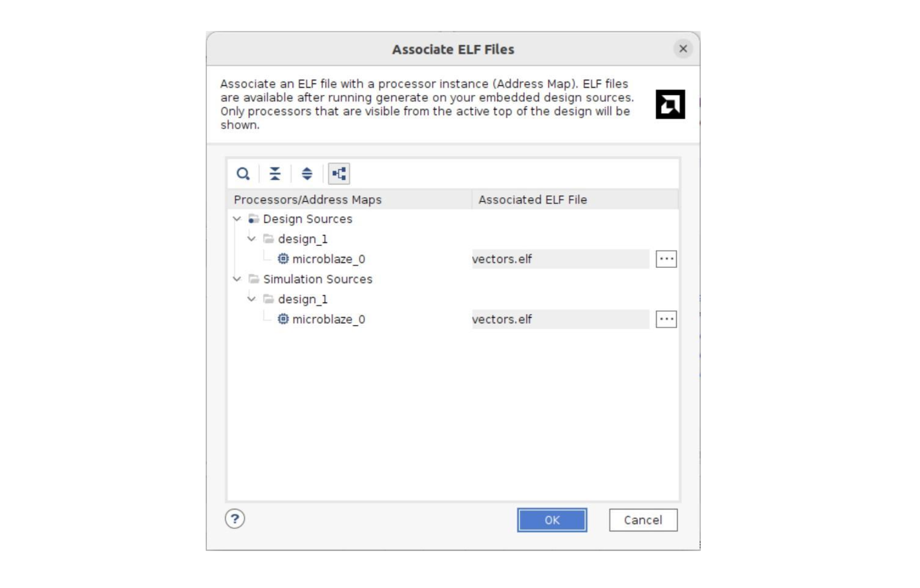Click the Design Sources folder icon
Viewport: 920px width, 588px height.
(254, 219)
